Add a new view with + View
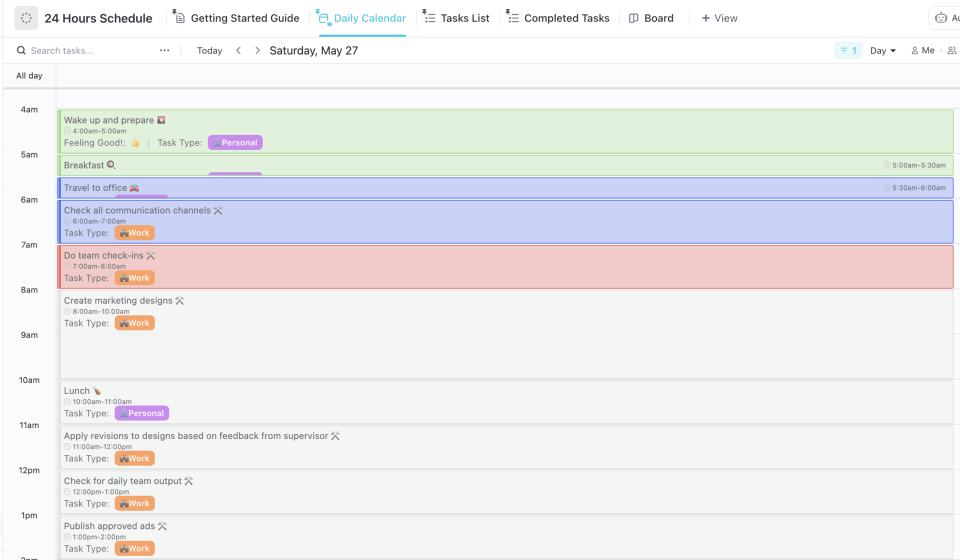This screenshot has height=560, width=960. (719, 18)
